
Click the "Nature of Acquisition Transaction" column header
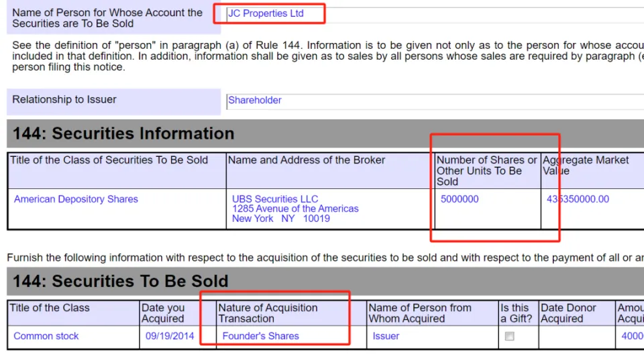[x=268, y=313]
